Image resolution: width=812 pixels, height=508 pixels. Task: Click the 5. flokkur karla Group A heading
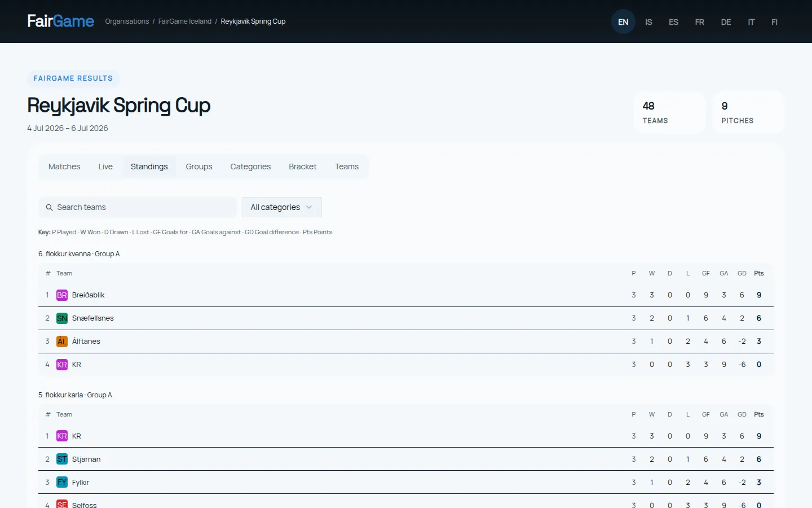point(75,395)
